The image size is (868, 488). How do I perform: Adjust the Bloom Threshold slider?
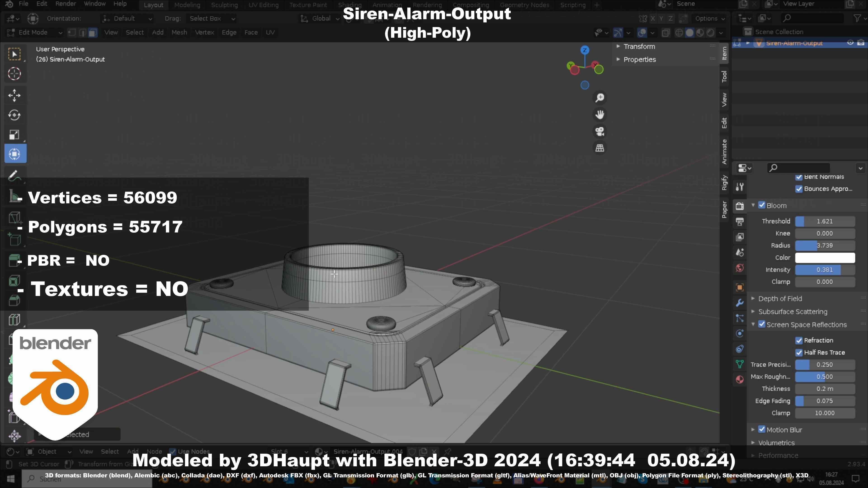[x=825, y=221]
